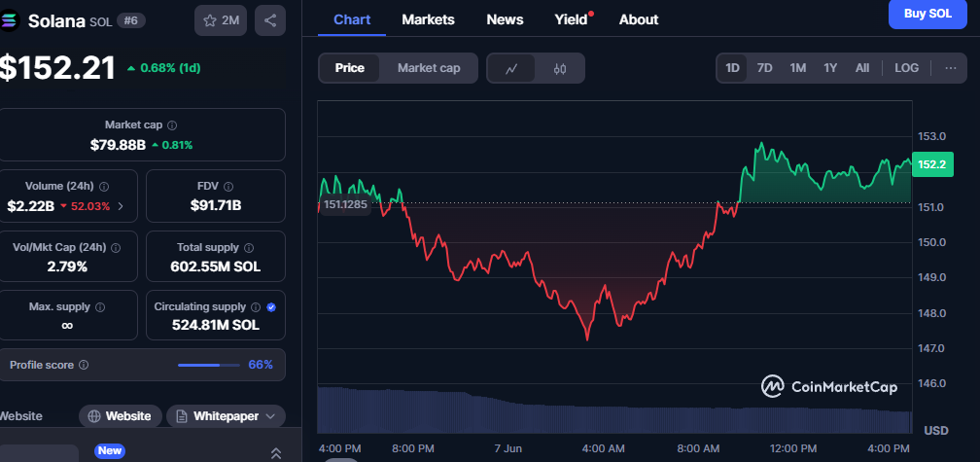Open chart more options ellipsis
This screenshot has height=462, width=980.
click(951, 67)
